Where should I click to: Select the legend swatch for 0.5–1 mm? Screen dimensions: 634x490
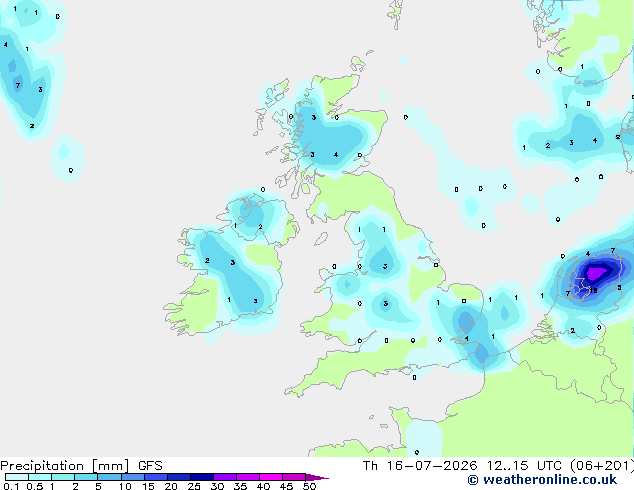[x=40, y=477]
